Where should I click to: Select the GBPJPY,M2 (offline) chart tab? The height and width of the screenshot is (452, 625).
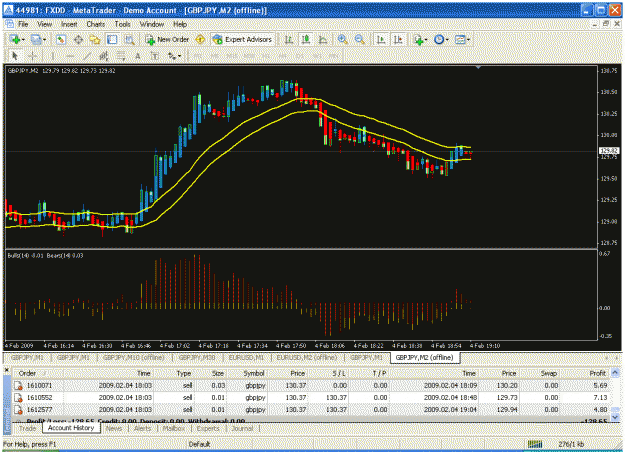[425, 358]
